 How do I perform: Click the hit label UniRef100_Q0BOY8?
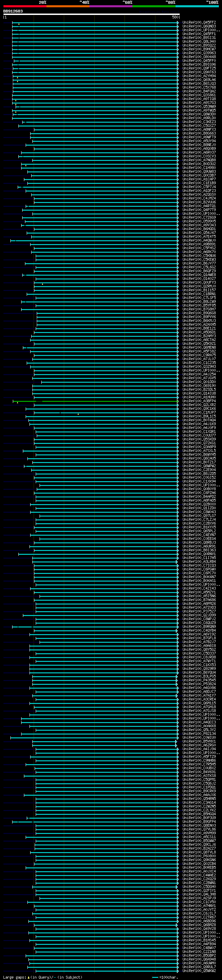[x=199, y=489]
